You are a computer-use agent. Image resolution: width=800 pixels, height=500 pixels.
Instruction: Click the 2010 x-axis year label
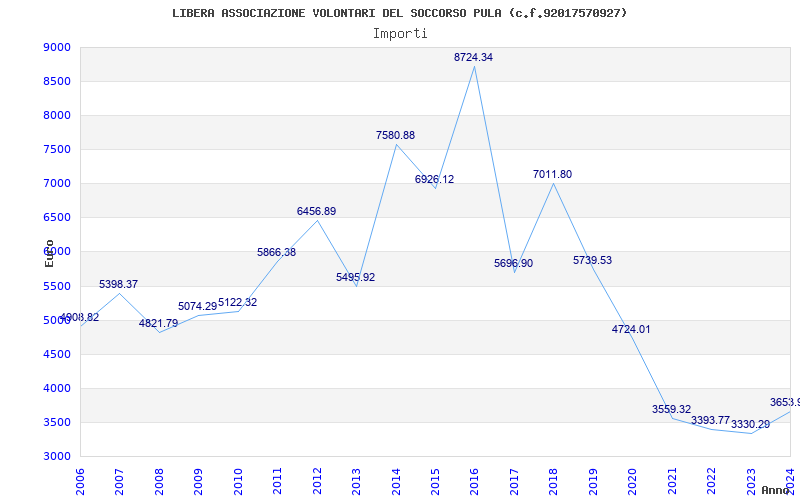238,482
